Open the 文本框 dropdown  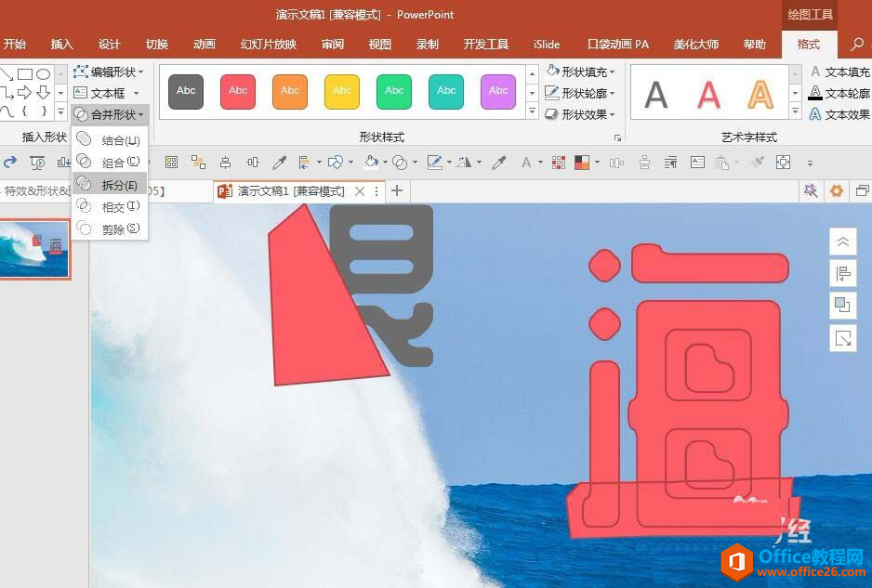click(106, 93)
